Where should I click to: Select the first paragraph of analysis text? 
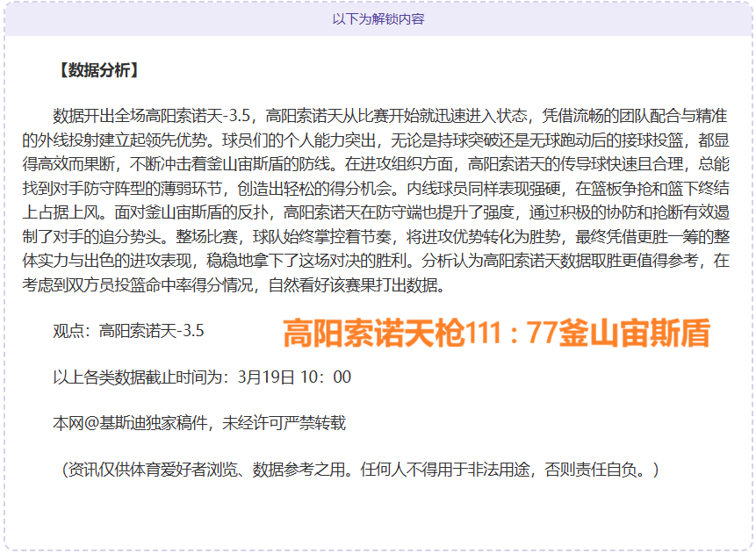pos(378,197)
